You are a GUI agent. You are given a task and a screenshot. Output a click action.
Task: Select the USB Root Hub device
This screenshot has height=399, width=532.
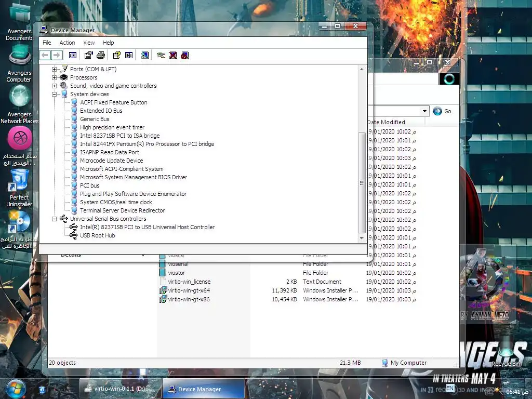coord(97,235)
